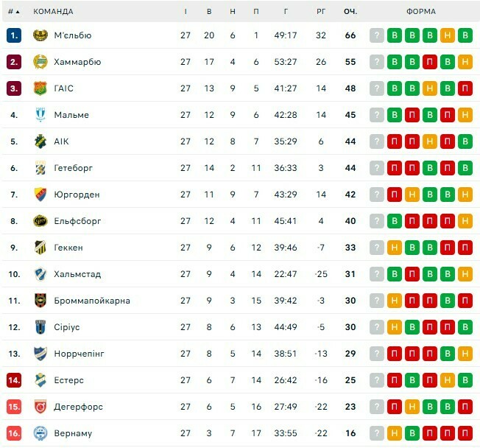Click the Хаммарбю team logo
Image resolution: width=480 pixels, height=448 pixels.
tap(40, 62)
